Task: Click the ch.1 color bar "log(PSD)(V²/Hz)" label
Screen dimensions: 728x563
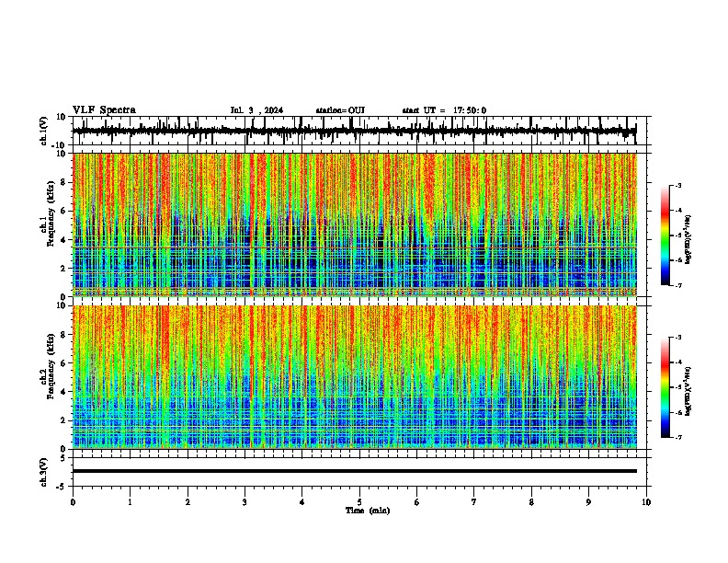Action: 688,239
